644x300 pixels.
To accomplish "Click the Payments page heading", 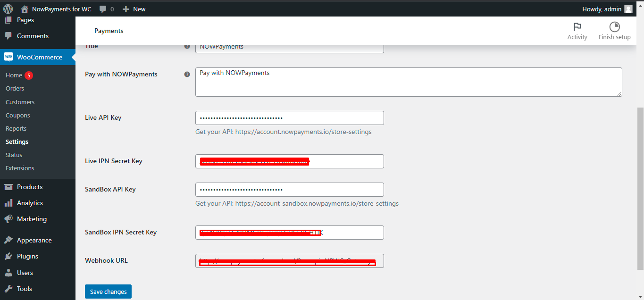I will 109,31.
